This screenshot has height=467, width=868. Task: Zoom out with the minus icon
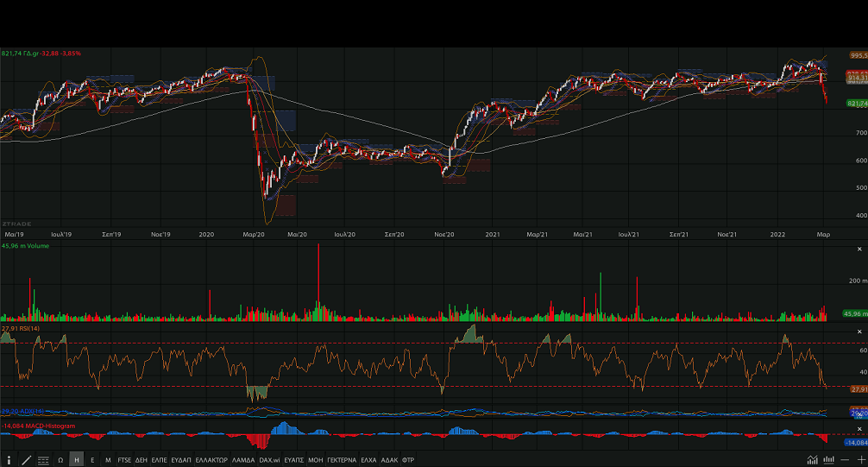click(845, 460)
